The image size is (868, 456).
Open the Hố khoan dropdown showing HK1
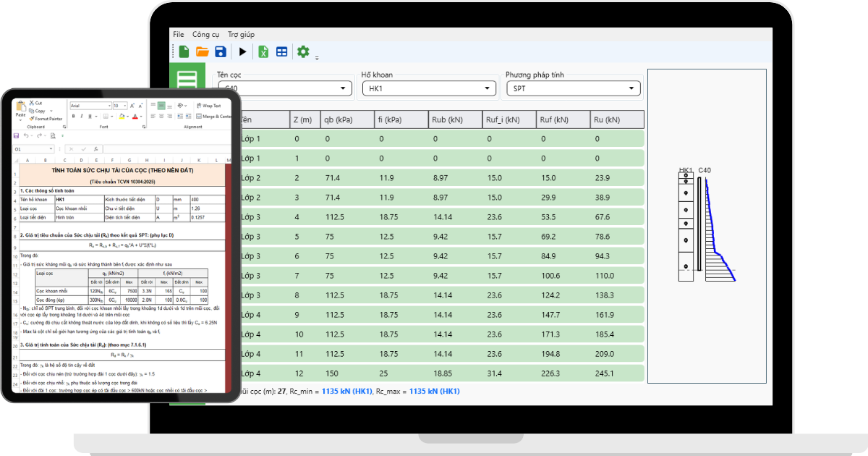pyautogui.click(x=429, y=88)
